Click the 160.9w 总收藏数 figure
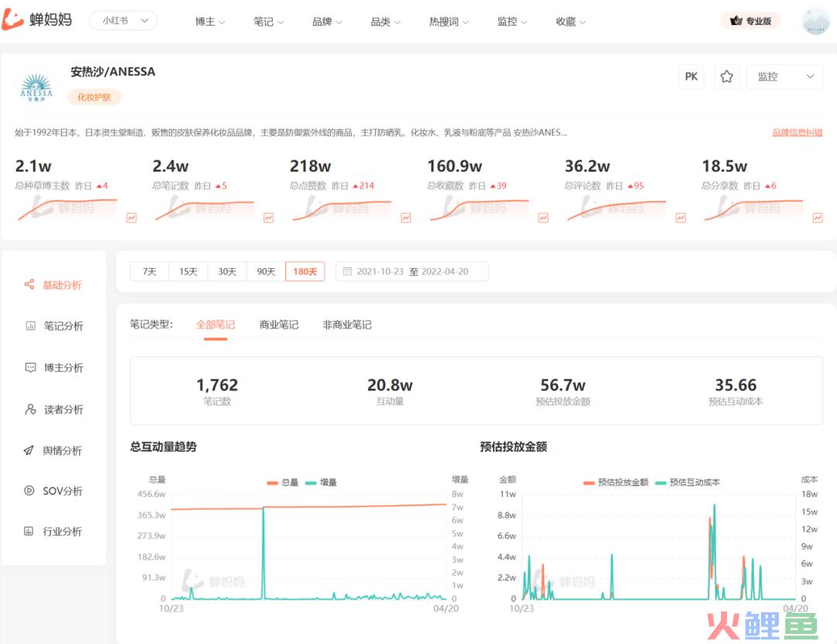Screen dimensions: 837x644 point(455,166)
